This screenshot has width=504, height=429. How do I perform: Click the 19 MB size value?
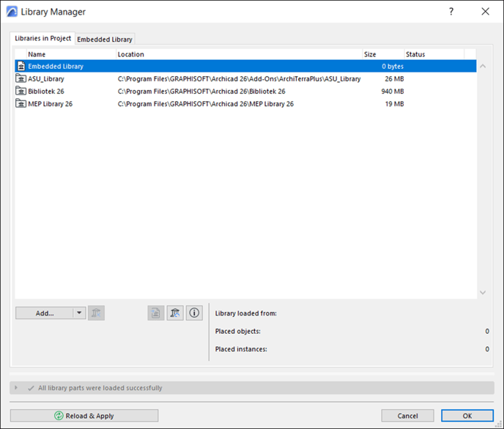click(x=394, y=104)
